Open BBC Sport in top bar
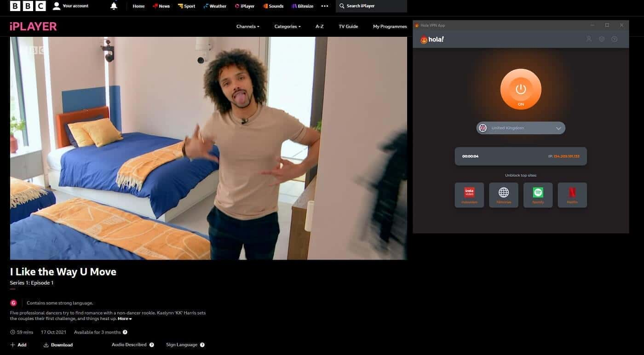Screen dimensions: 644x355 pos(186,6)
